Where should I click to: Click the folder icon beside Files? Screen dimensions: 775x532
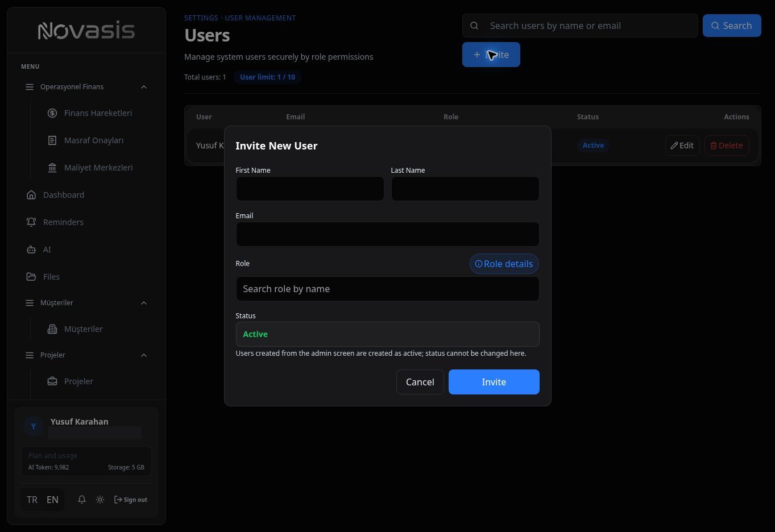coord(31,277)
